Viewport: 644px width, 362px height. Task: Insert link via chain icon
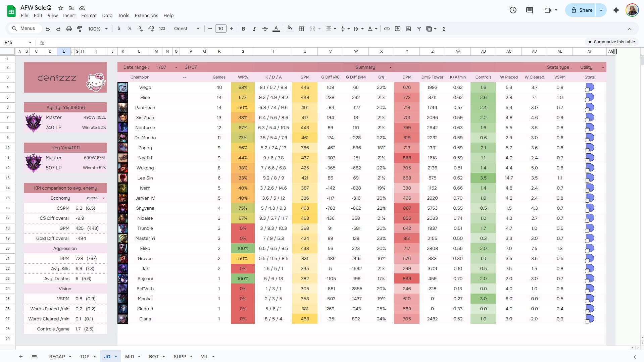[x=387, y=29]
